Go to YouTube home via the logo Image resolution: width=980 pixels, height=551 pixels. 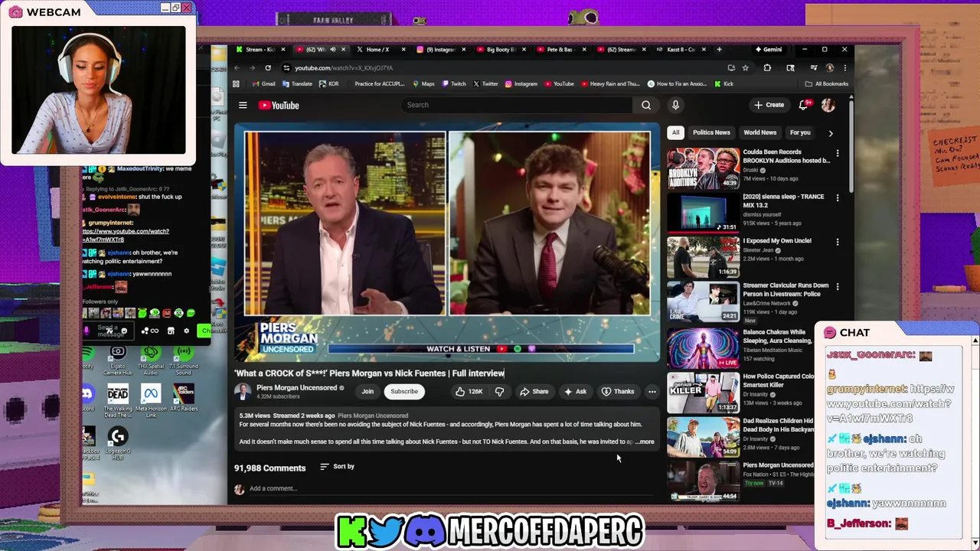pyautogui.click(x=279, y=106)
